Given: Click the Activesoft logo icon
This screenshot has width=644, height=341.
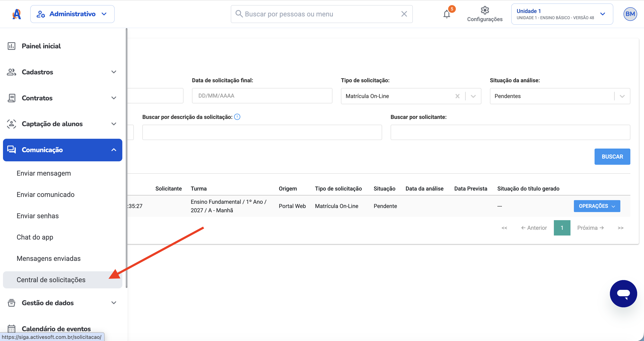Looking at the screenshot, I should pyautogui.click(x=17, y=14).
